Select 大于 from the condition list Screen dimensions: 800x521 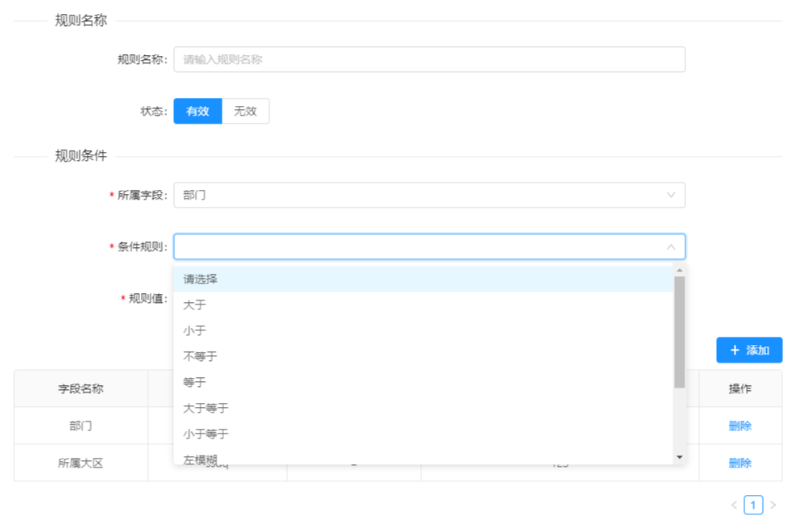coord(423,305)
